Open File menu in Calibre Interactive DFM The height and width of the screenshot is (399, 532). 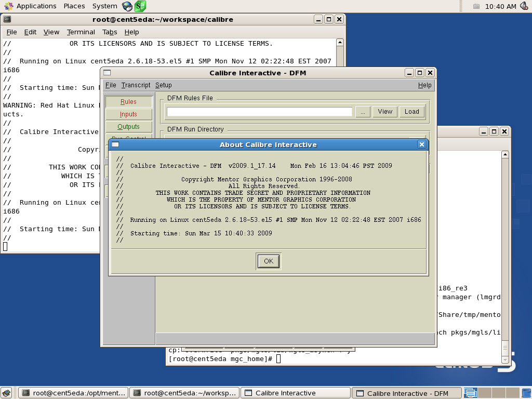111,85
